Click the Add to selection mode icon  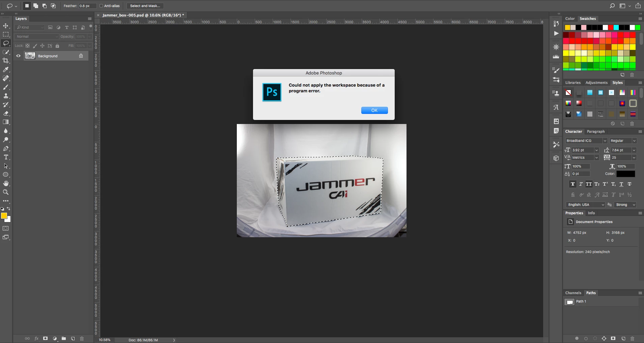click(x=35, y=6)
